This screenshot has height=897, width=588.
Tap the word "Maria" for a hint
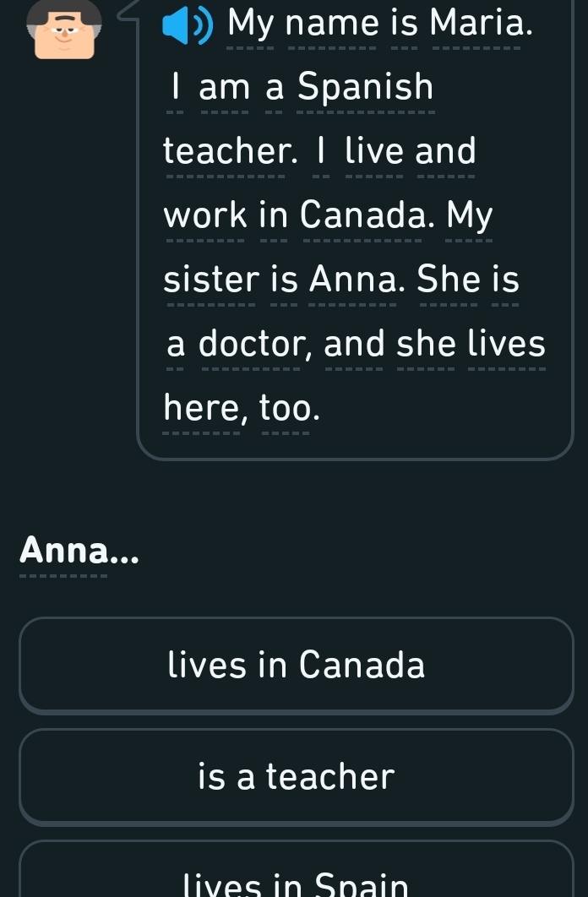point(482,24)
